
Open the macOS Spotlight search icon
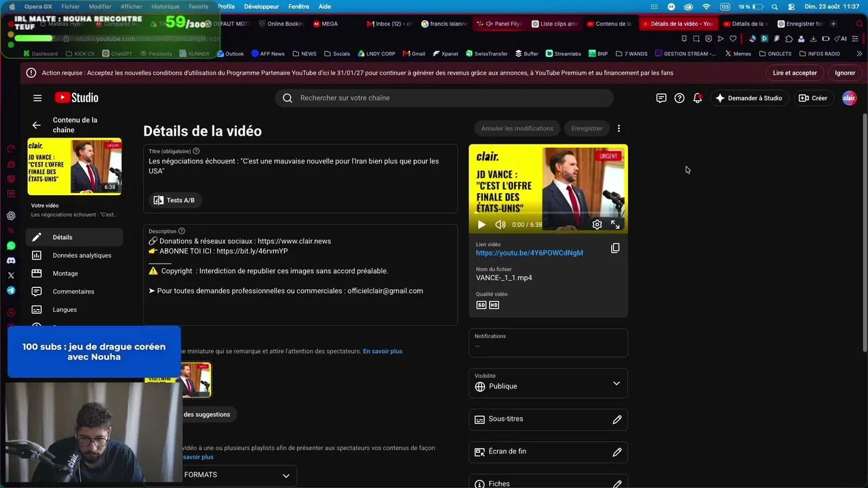774,7
